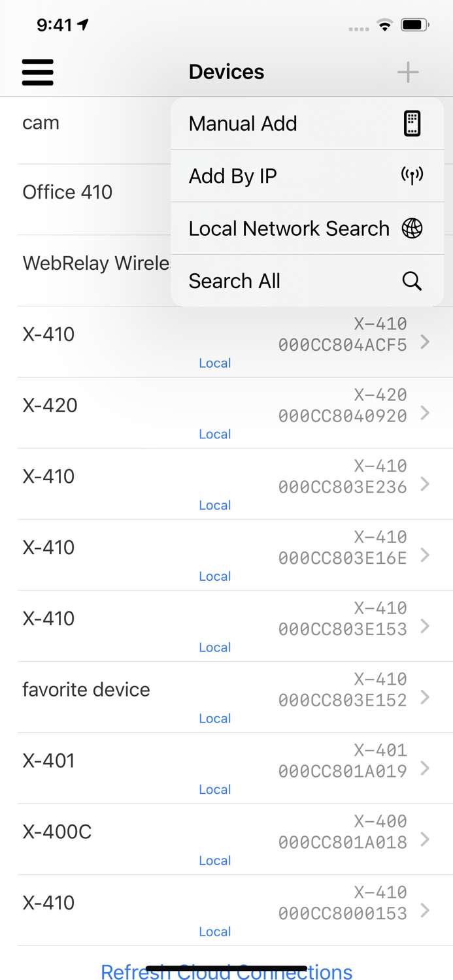
Task: Open the Local link under X-420
Action: [x=214, y=433]
